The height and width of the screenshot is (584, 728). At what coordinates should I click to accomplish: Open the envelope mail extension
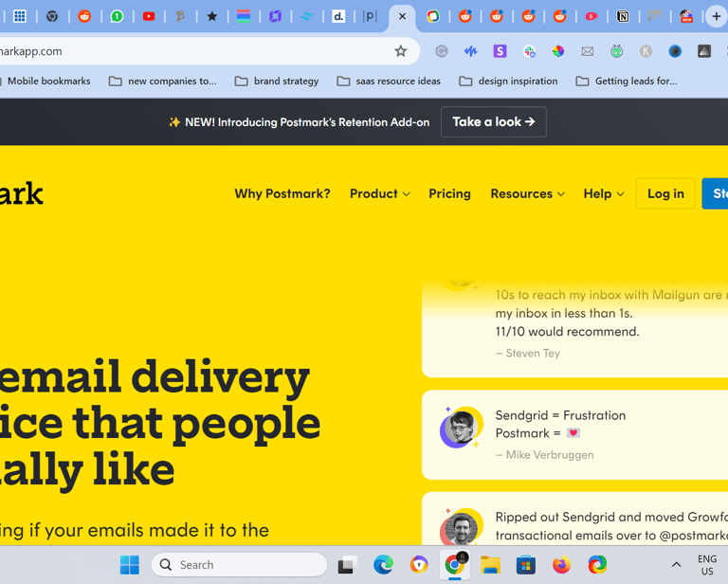coord(588,51)
